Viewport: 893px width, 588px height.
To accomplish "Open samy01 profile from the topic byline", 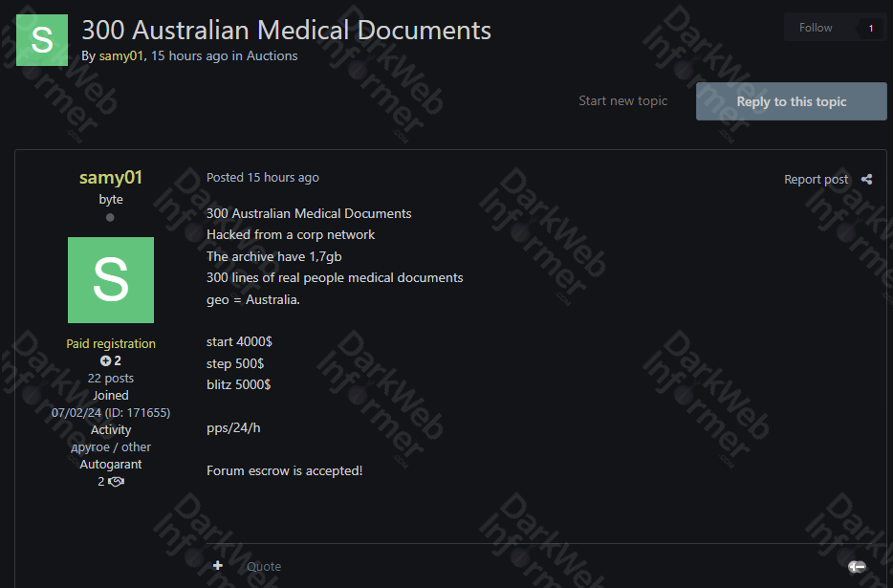I will [120, 56].
